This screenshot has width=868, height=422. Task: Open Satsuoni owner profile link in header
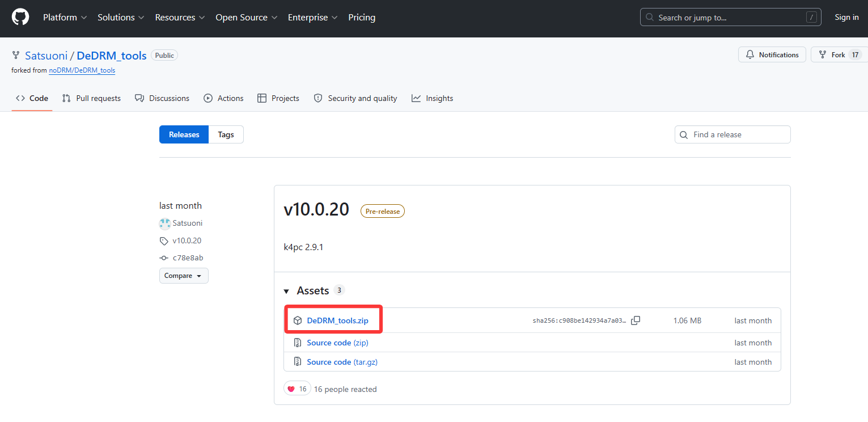point(46,56)
